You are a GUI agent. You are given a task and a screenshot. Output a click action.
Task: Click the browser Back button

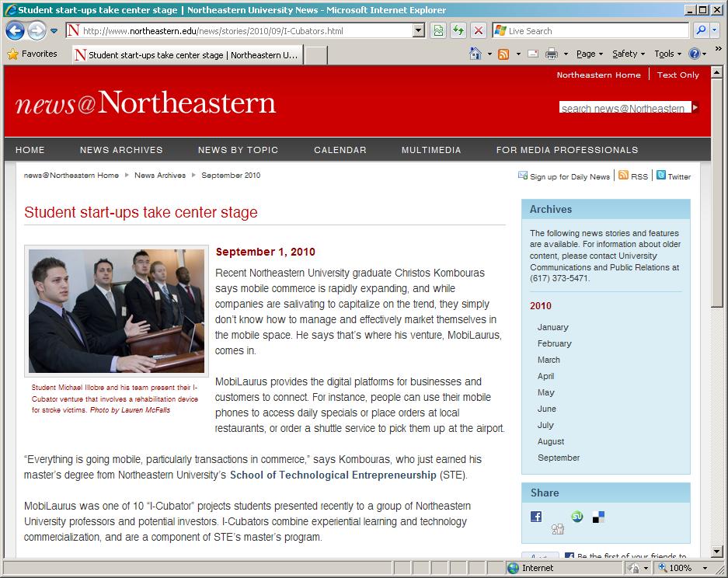(x=16, y=31)
